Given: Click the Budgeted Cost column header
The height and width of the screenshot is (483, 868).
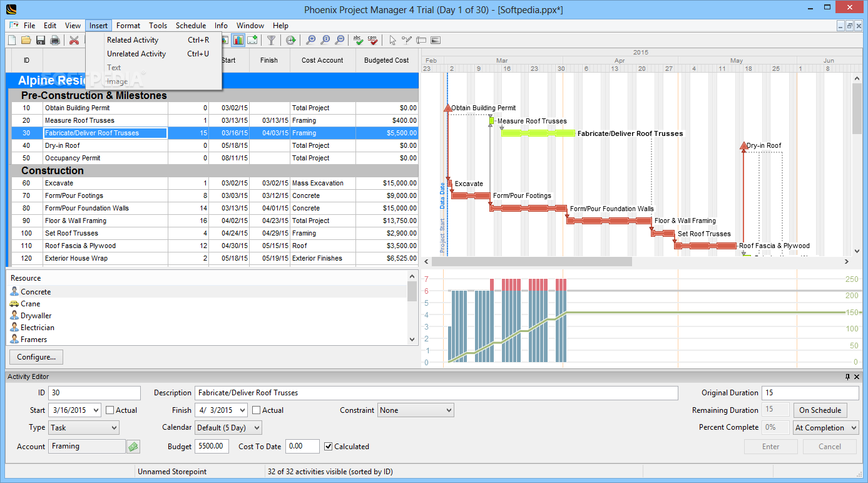Looking at the screenshot, I should (387, 61).
